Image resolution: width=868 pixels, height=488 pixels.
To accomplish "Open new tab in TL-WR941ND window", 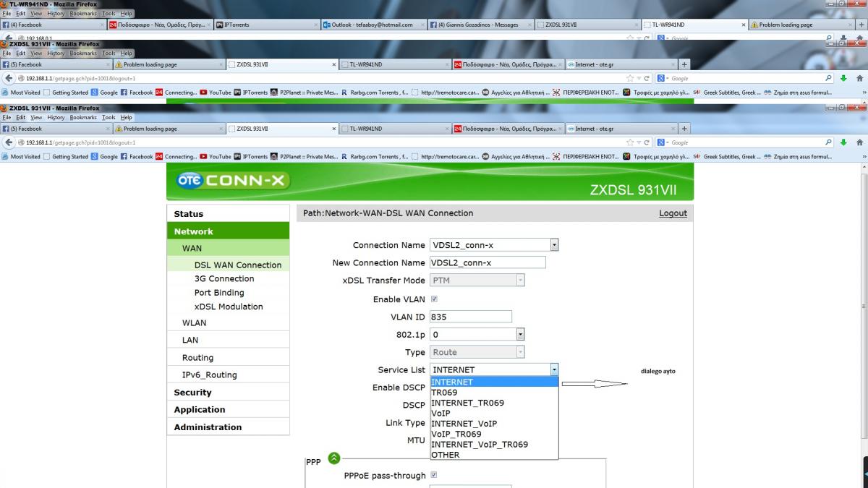I will tap(862, 25).
